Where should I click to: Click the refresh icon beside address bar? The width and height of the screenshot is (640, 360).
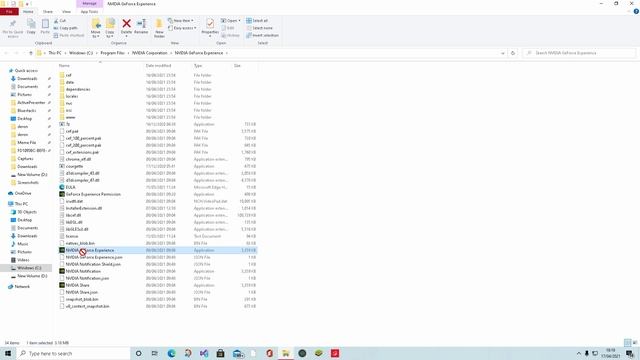click(x=513, y=53)
